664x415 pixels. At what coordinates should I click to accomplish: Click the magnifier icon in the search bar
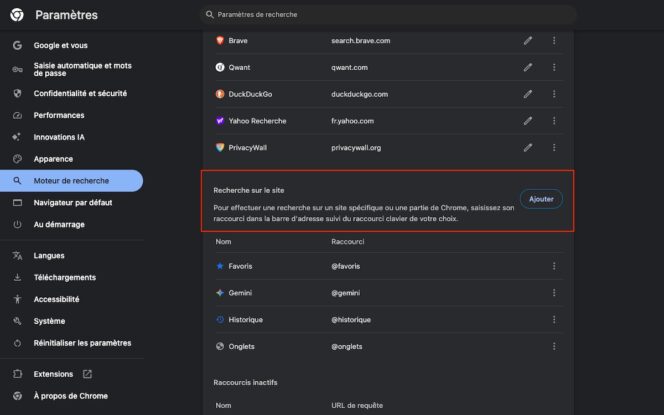click(210, 14)
